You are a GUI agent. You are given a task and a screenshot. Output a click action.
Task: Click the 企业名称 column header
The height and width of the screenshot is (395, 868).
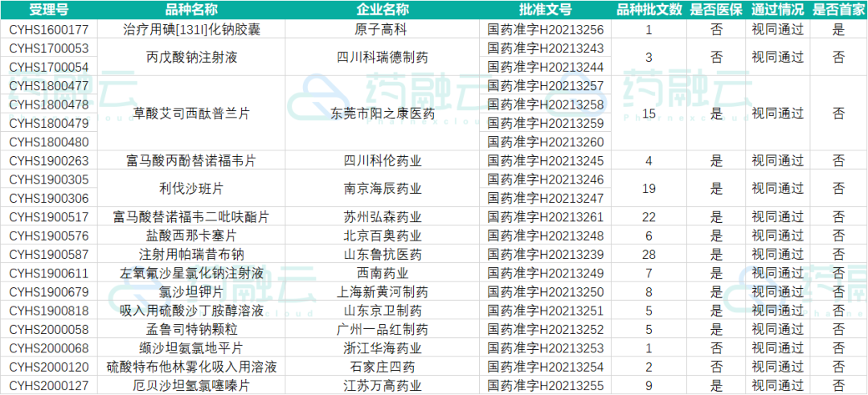coord(383,10)
